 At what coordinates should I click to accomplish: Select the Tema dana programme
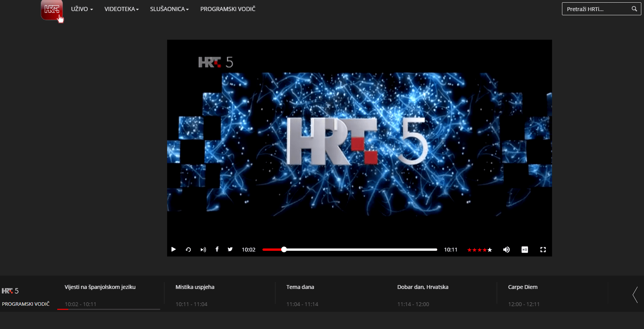[x=300, y=287]
